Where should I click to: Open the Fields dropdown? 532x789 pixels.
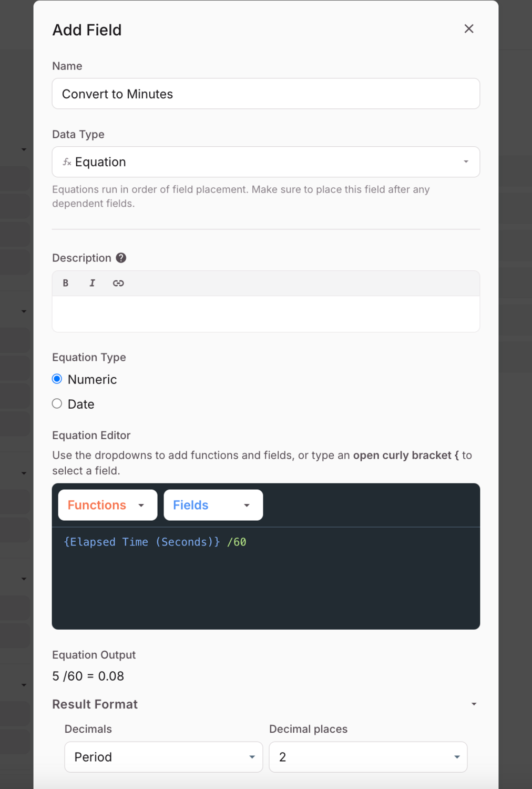213,505
